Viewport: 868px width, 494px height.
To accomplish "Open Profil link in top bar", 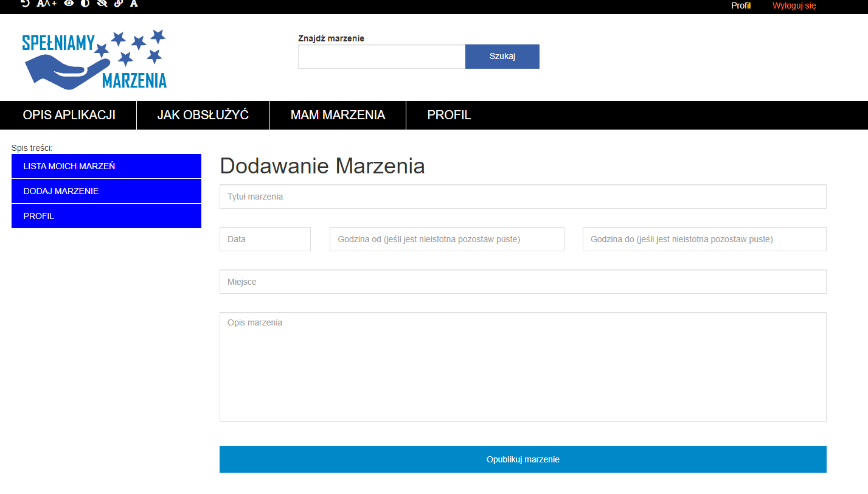I will click(x=741, y=5).
